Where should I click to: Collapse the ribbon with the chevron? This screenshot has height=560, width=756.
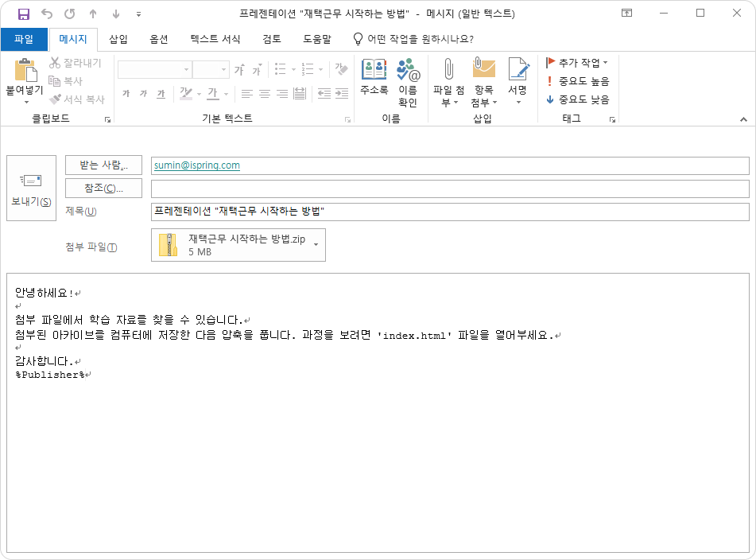pos(743,119)
